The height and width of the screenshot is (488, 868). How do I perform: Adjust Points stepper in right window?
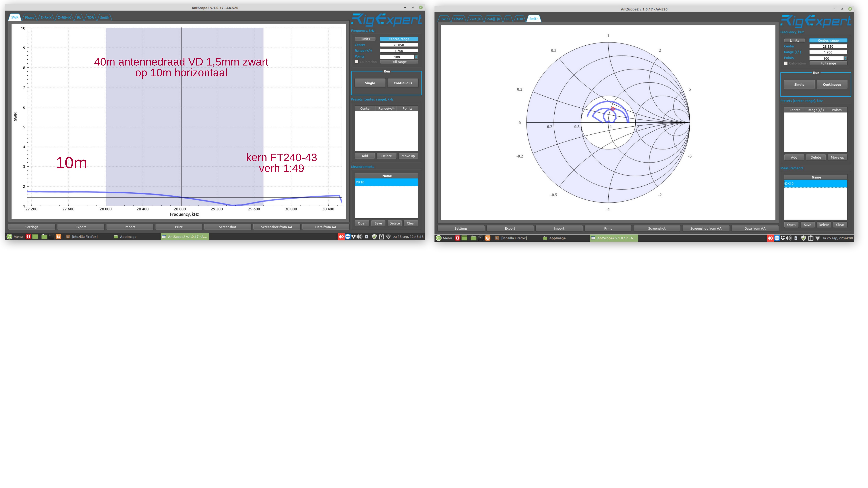(845, 58)
